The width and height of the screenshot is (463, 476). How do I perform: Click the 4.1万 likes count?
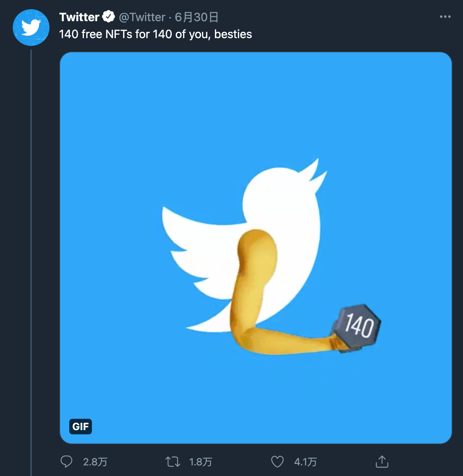point(305,462)
